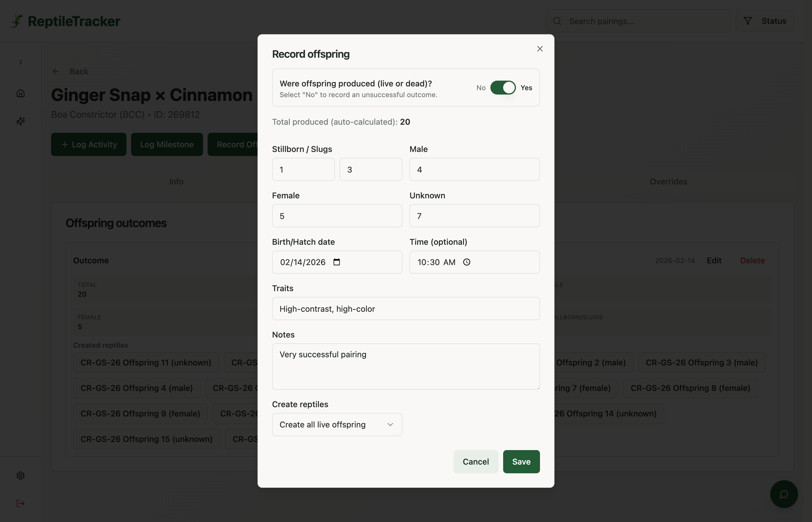This screenshot has height=522, width=812.
Task: Switch to the Info tab
Action: 176,182
